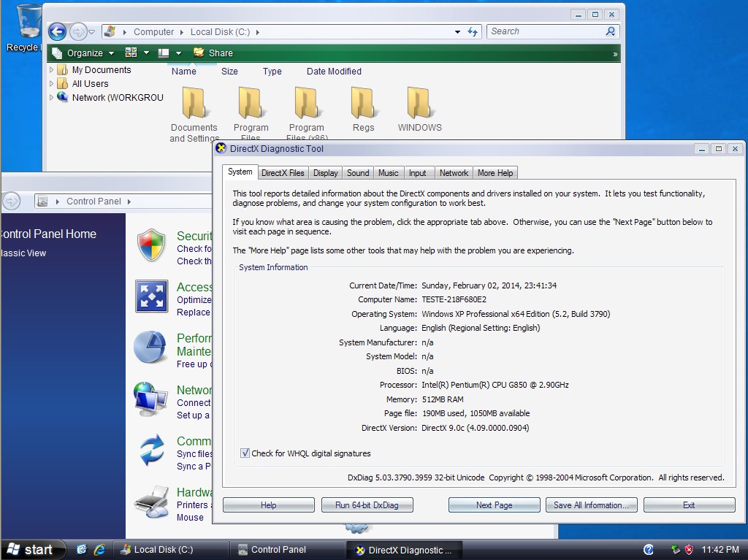Image resolution: width=748 pixels, height=560 pixels.
Task: Expand the chevron after the Computer breadcrumb
Action: [x=182, y=32]
